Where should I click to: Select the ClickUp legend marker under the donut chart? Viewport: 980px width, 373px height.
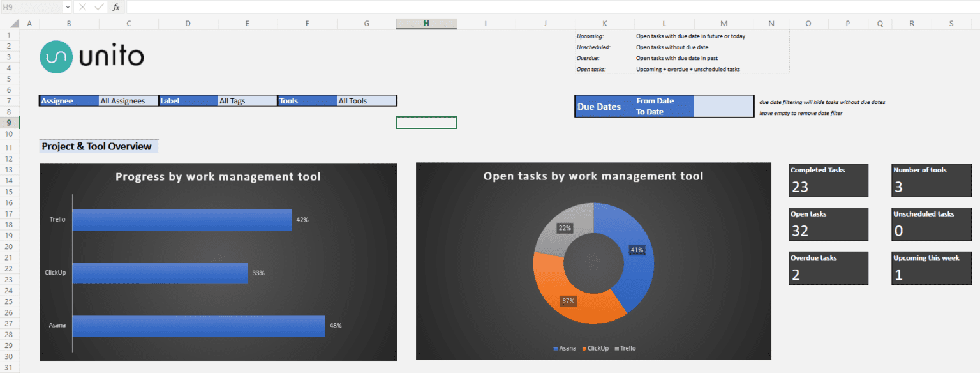coord(583,348)
